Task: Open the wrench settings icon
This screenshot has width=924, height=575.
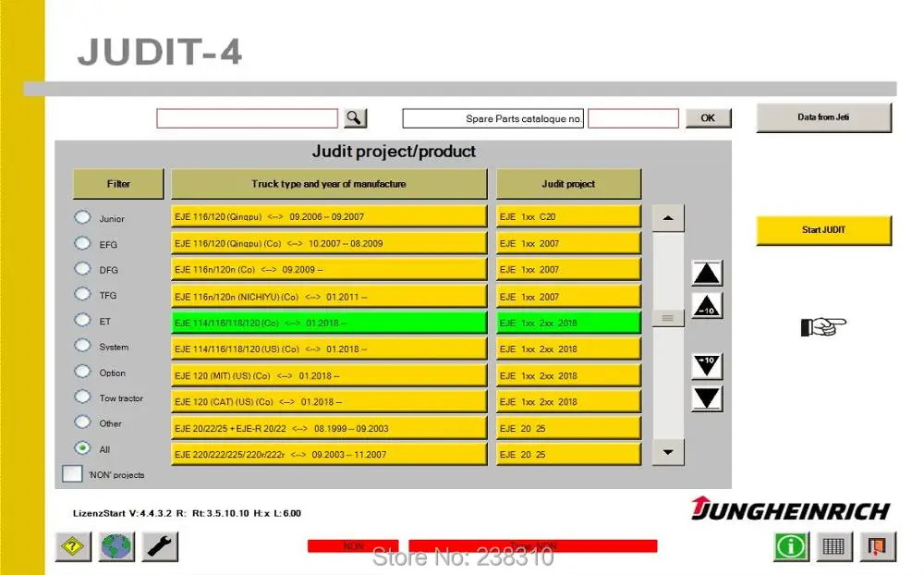Action: tap(160, 546)
